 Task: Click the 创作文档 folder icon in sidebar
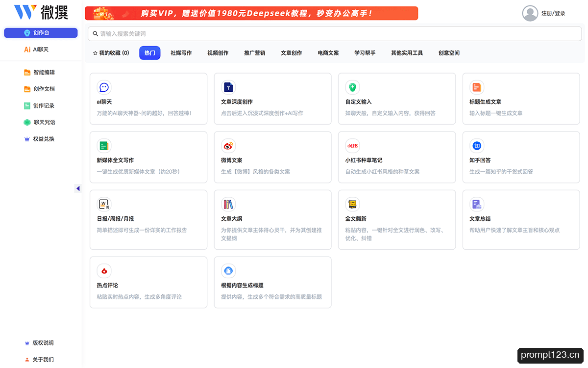(x=27, y=89)
